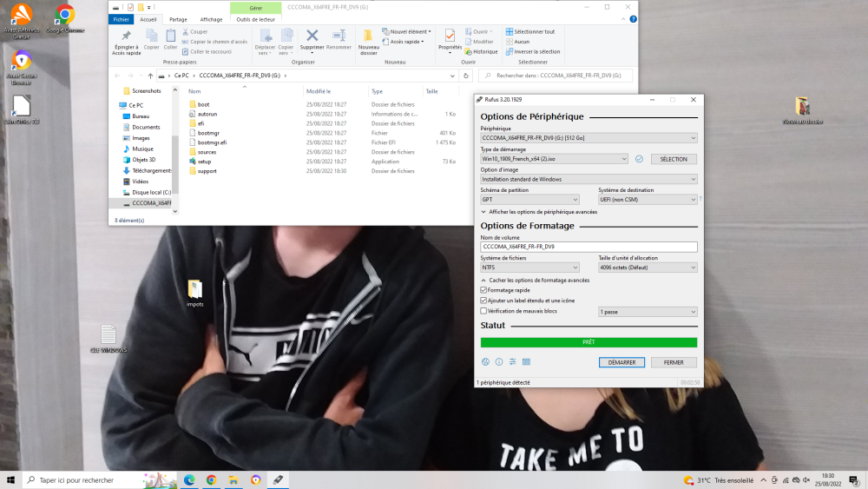Click Inverser la sélection in ribbon

[533, 51]
